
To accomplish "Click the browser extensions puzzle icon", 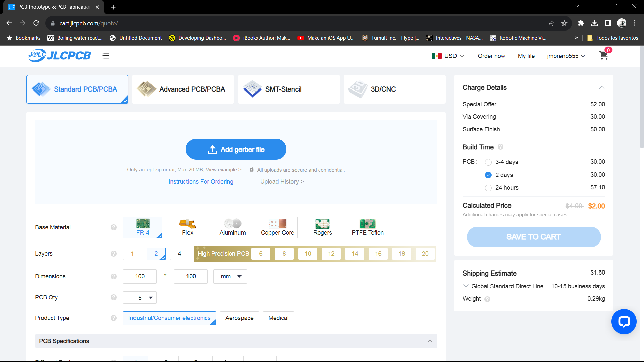I will coord(581,23).
